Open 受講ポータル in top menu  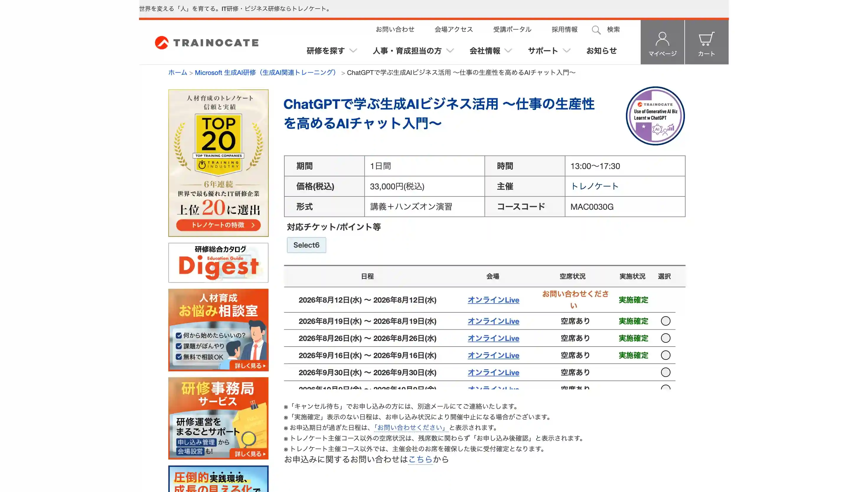512,29
